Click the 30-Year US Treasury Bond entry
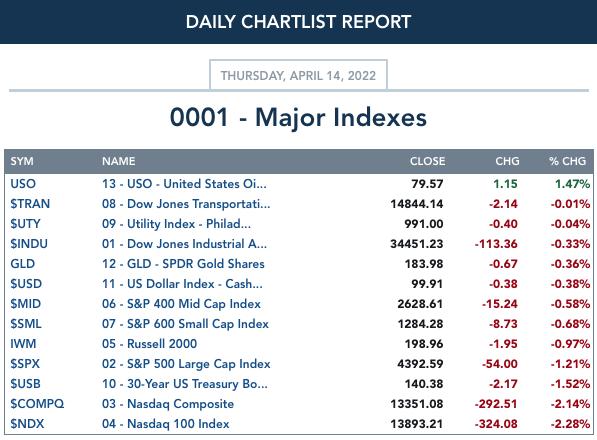This screenshot has height=440, width=597. (185, 384)
